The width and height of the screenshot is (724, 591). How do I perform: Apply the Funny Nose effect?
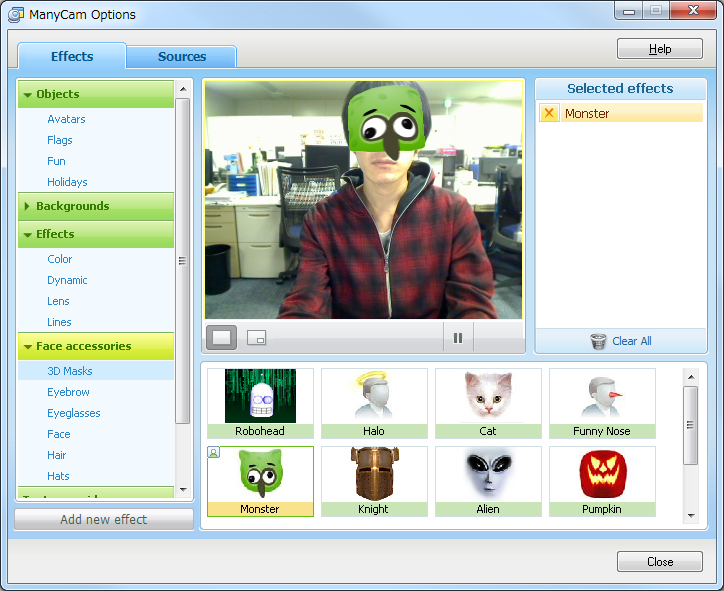(x=602, y=403)
